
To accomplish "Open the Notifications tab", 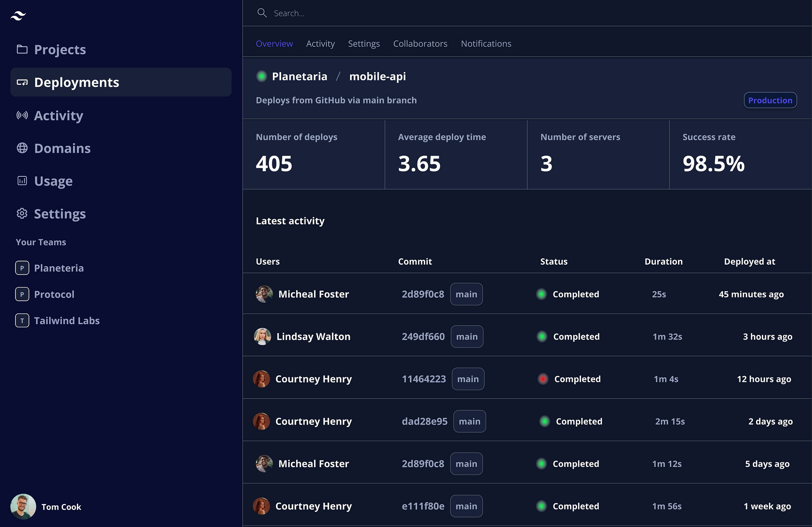I will [486, 44].
